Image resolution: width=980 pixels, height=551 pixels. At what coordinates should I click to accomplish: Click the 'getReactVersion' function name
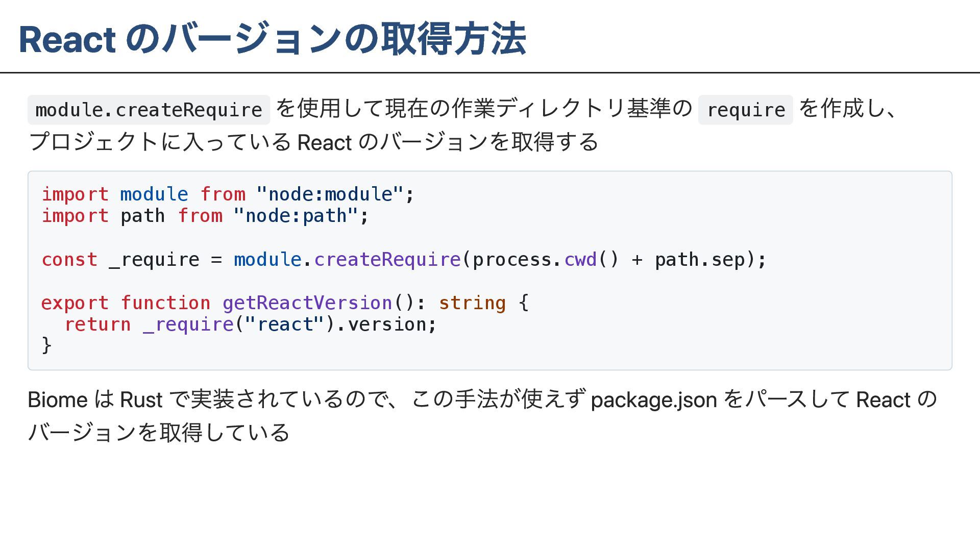307,303
